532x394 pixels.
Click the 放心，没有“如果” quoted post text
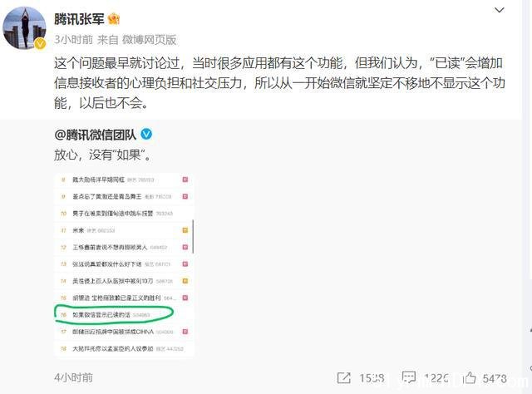[102, 155]
